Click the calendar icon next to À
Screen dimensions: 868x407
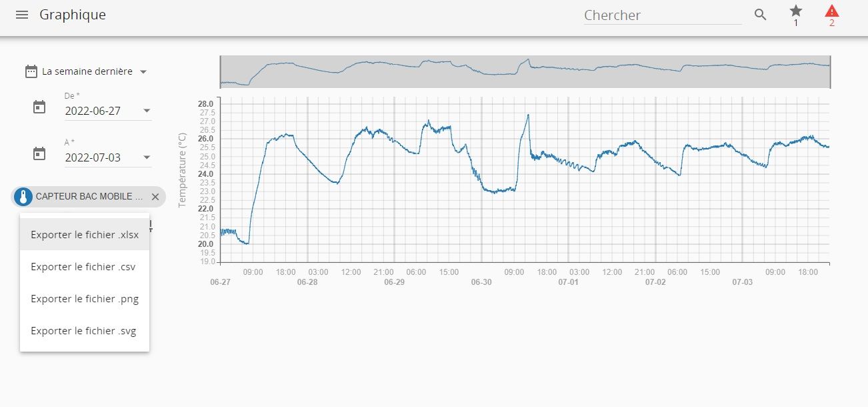(x=39, y=153)
